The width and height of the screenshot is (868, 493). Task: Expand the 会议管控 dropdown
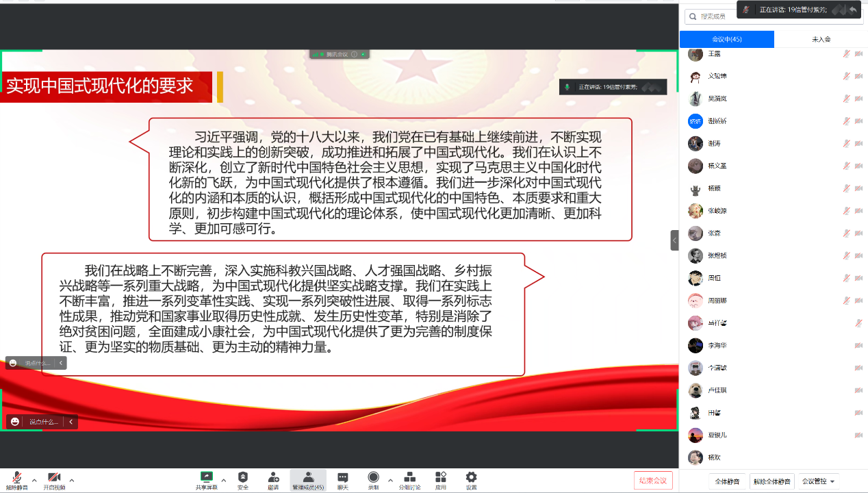[x=819, y=481]
